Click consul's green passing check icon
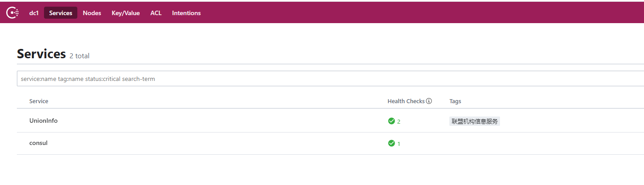Image resolution: width=644 pixels, height=185 pixels. [392, 143]
